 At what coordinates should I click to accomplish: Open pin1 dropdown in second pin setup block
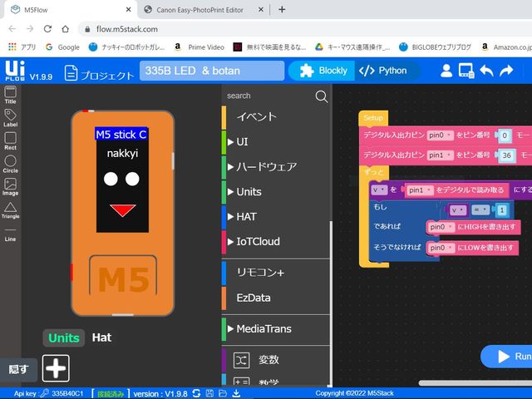(x=441, y=155)
